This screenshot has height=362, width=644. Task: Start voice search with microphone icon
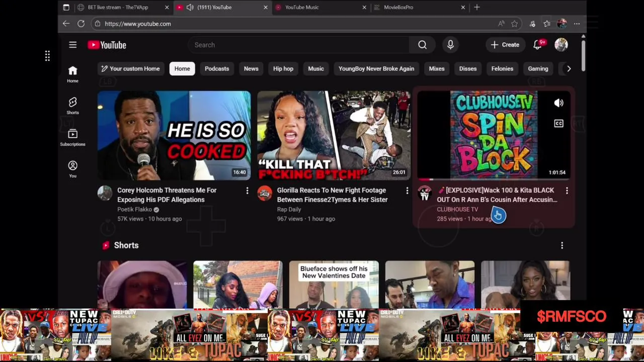tap(450, 45)
